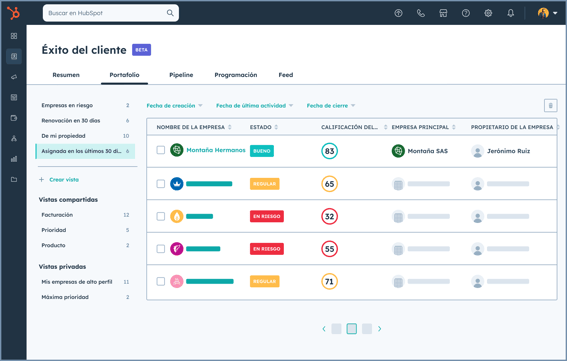Click the upgrade arrow icon in top bar
The width and height of the screenshot is (567, 361).
398,13
